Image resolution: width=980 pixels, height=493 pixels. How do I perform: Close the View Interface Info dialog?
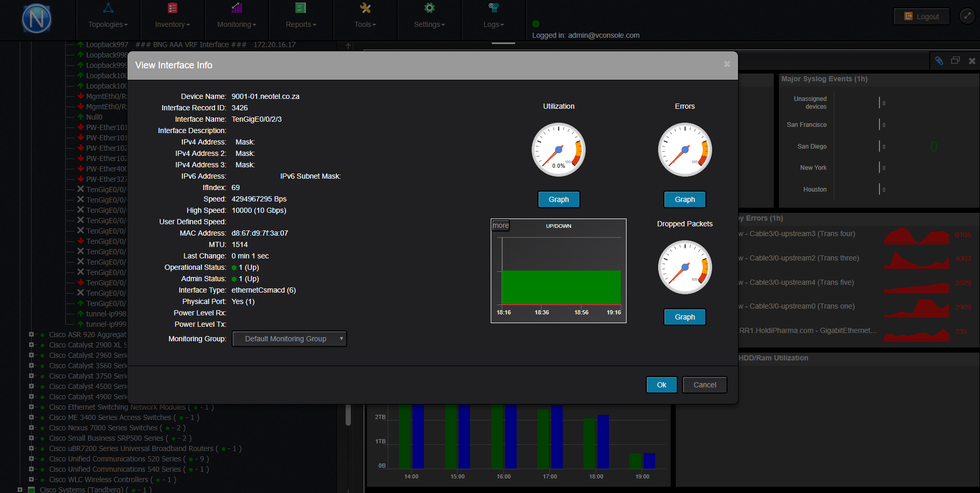tap(727, 64)
